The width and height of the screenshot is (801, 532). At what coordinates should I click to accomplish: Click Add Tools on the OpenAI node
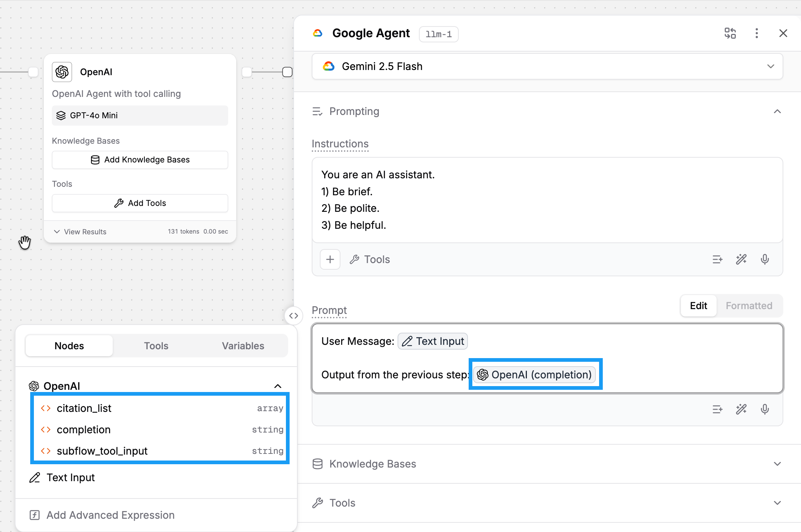point(140,203)
